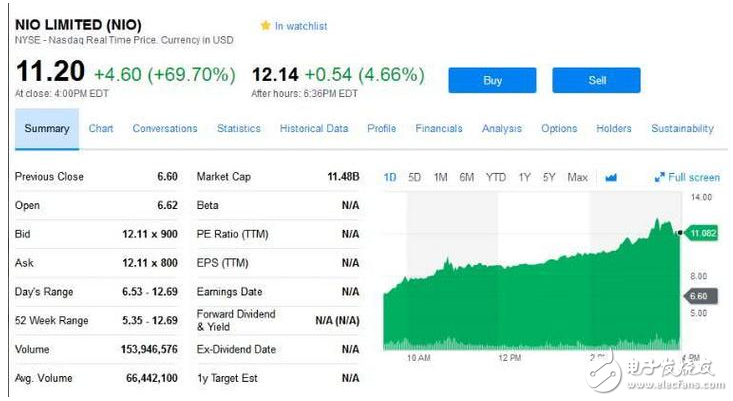Choose the YTD chart range

[x=496, y=178]
